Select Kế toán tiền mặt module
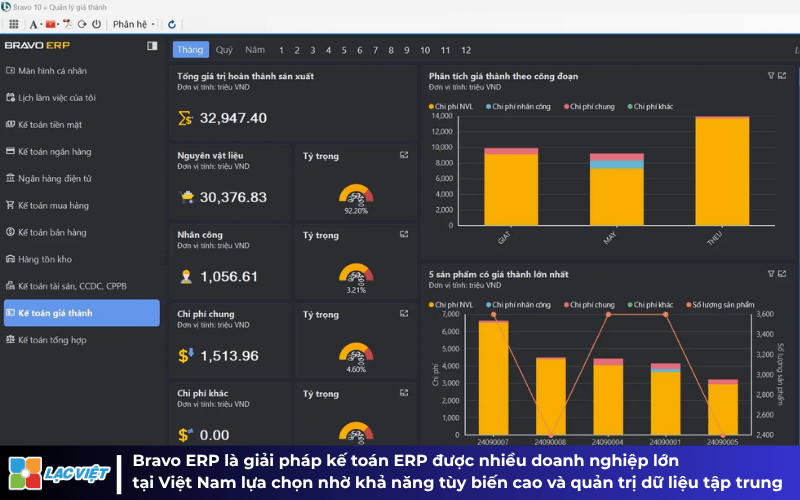This screenshot has width=800, height=500. (43, 124)
